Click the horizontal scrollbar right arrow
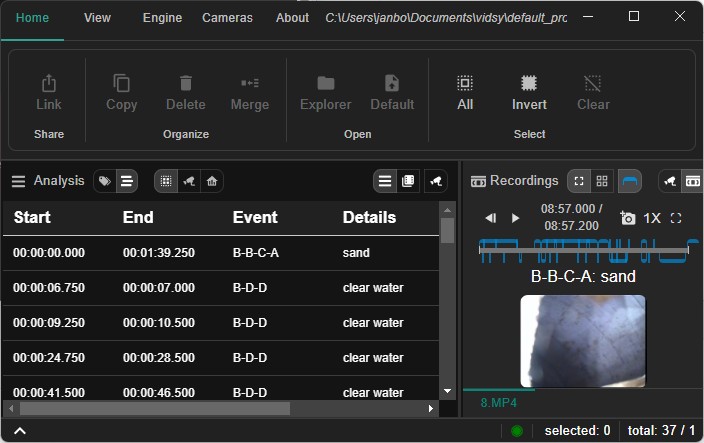The image size is (704, 443). click(431, 408)
